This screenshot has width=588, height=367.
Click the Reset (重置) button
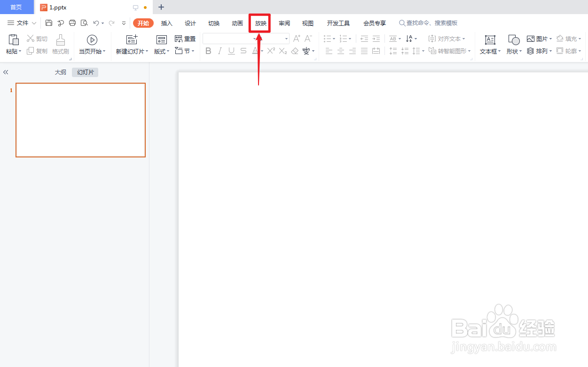pos(185,39)
